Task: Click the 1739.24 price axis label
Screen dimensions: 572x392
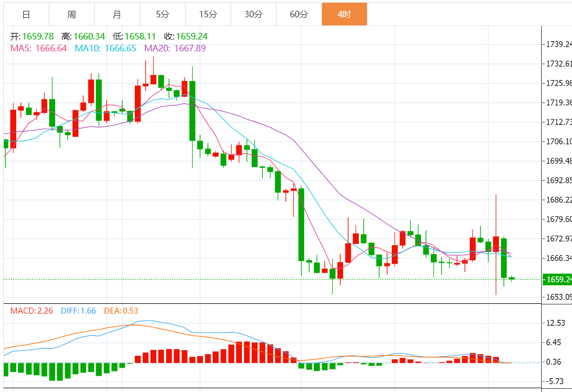Action: point(558,44)
